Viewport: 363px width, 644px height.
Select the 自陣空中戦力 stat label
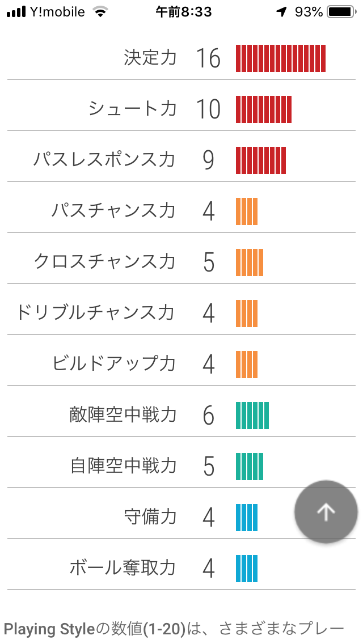point(123,466)
